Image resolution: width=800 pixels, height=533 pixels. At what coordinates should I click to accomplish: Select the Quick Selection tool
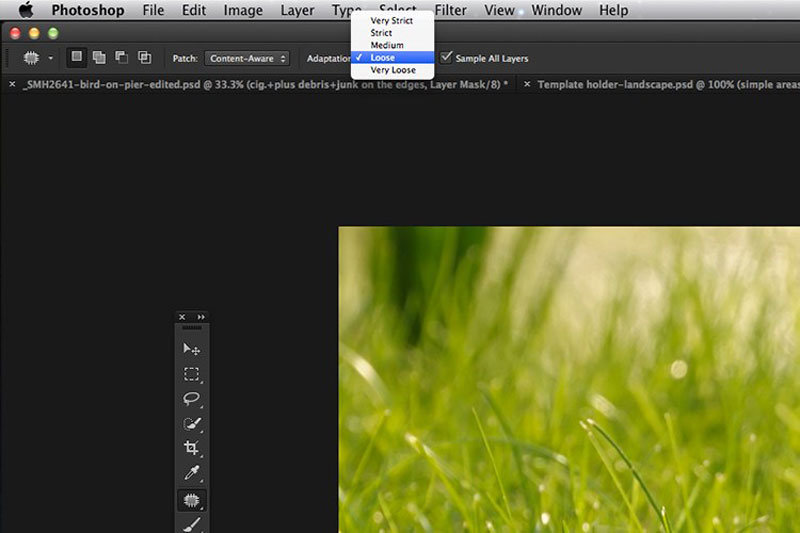191,423
